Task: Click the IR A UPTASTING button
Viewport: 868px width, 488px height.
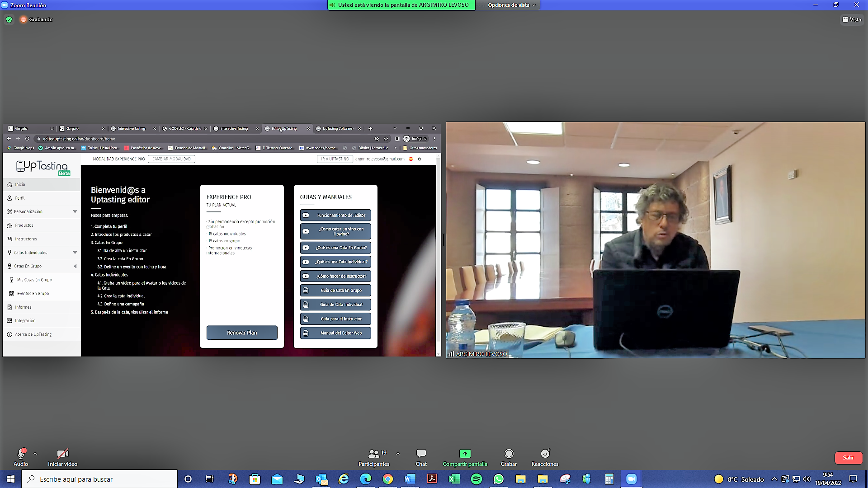Action: tap(335, 159)
